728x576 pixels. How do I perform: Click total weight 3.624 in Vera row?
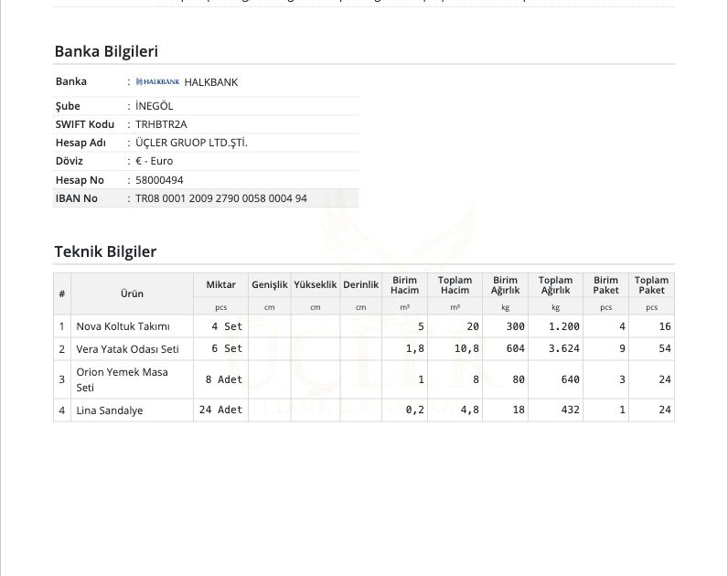[x=564, y=348]
